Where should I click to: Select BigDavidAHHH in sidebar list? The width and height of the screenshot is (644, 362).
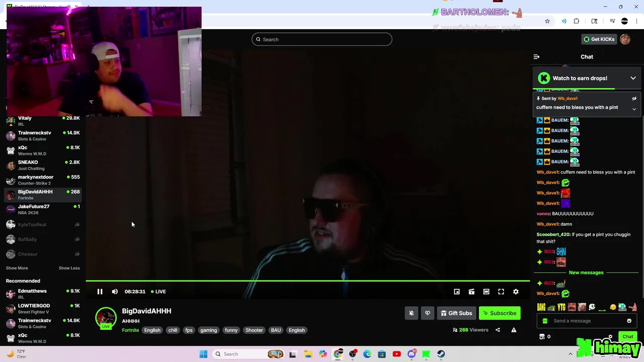click(43, 195)
